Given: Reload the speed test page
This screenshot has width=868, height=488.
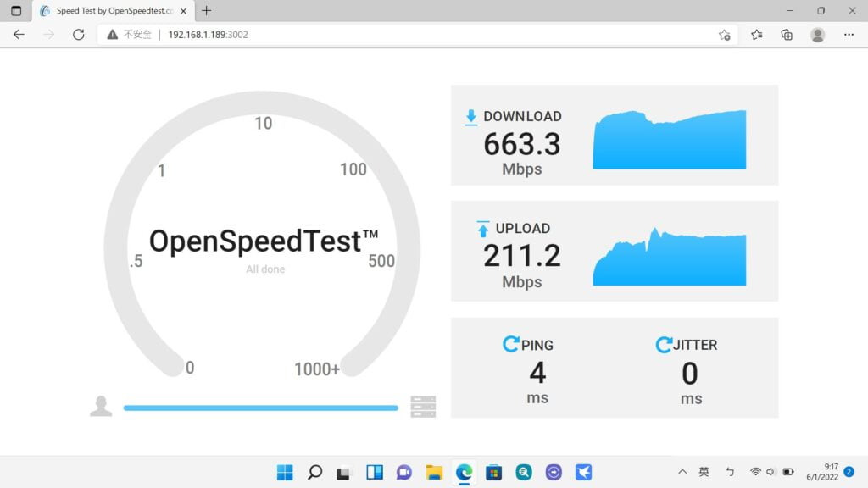Looking at the screenshot, I should tap(79, 34).
